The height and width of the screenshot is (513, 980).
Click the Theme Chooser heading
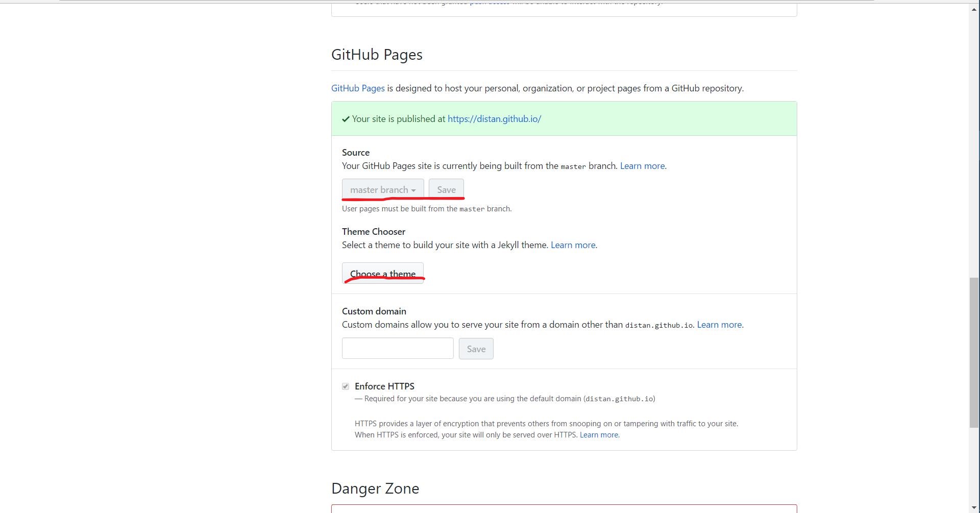coord(374,232)
